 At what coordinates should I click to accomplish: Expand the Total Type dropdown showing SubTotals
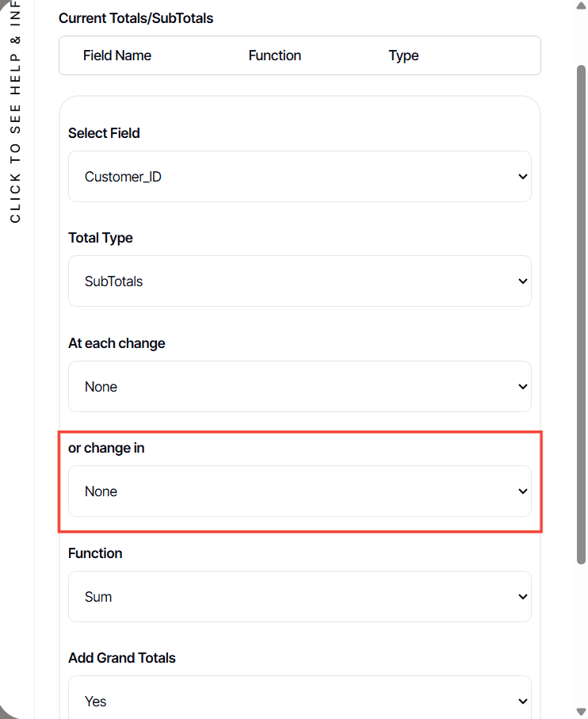[300, 281]
